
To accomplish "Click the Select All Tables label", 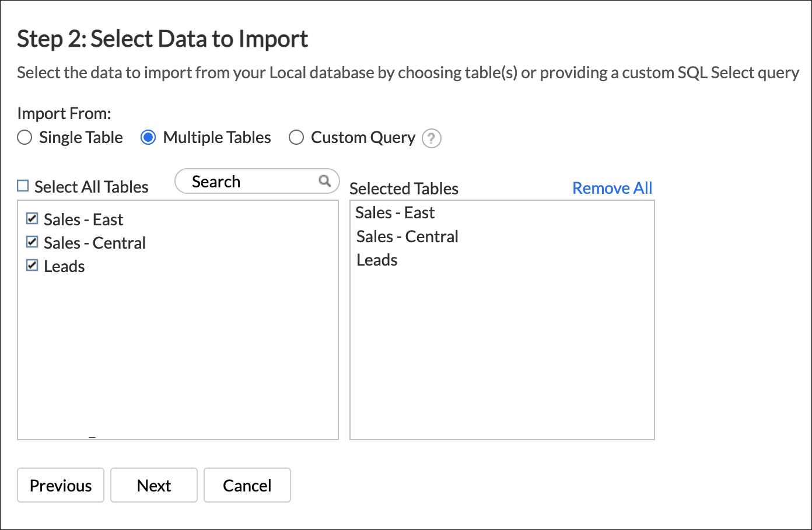I will [92, 187].
